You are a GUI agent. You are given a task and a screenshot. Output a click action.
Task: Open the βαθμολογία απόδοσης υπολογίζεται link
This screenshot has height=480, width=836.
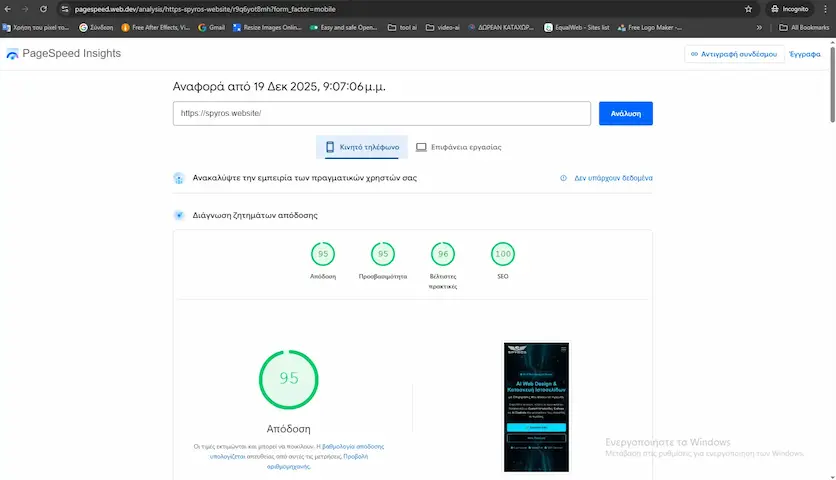click(x=297, y=451)
